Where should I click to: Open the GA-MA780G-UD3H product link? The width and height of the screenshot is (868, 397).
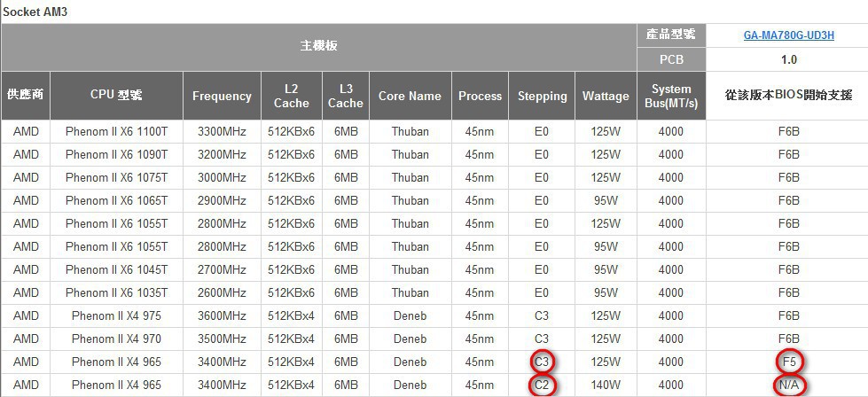(789, 35)
